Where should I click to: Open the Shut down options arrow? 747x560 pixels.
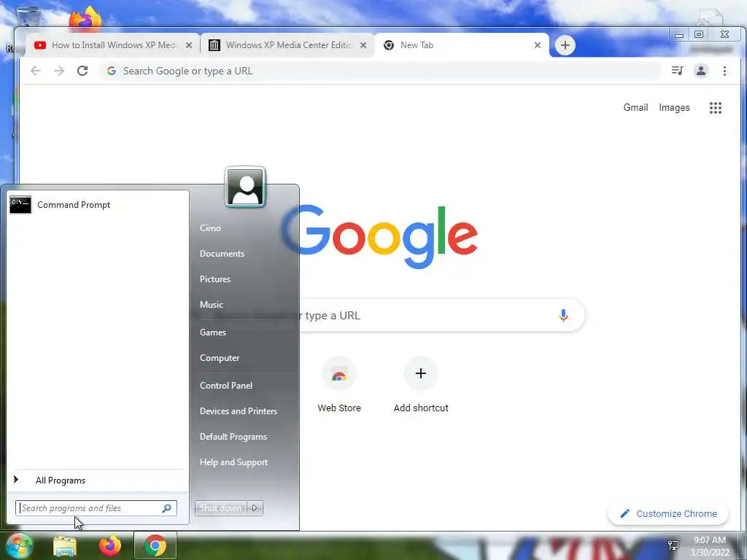tap(255, 508)
